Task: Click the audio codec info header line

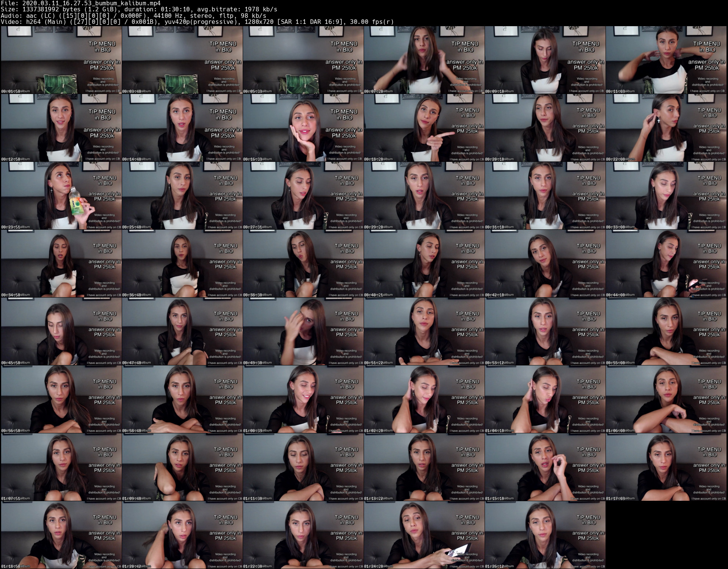Action: pos(133,16)
